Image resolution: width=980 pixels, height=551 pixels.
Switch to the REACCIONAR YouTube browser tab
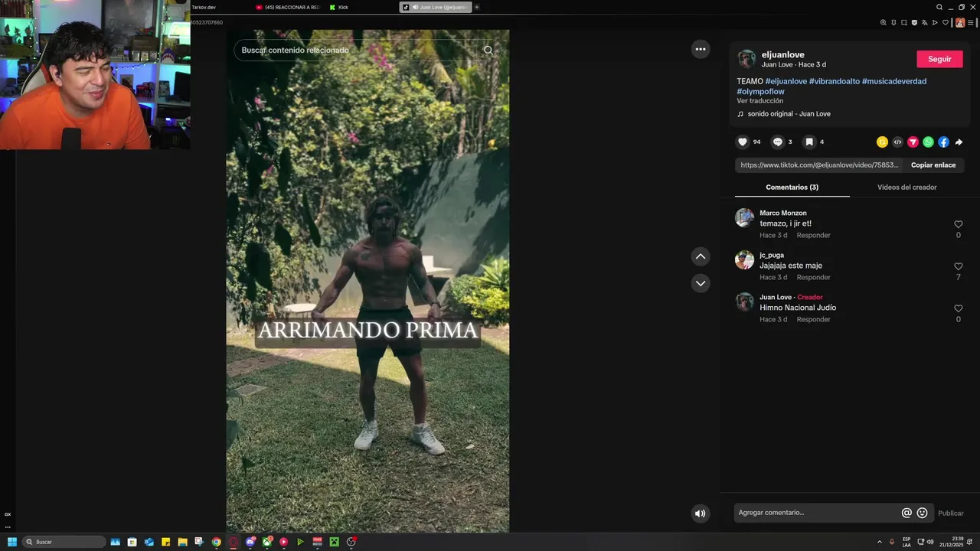(x=288, y=7)
